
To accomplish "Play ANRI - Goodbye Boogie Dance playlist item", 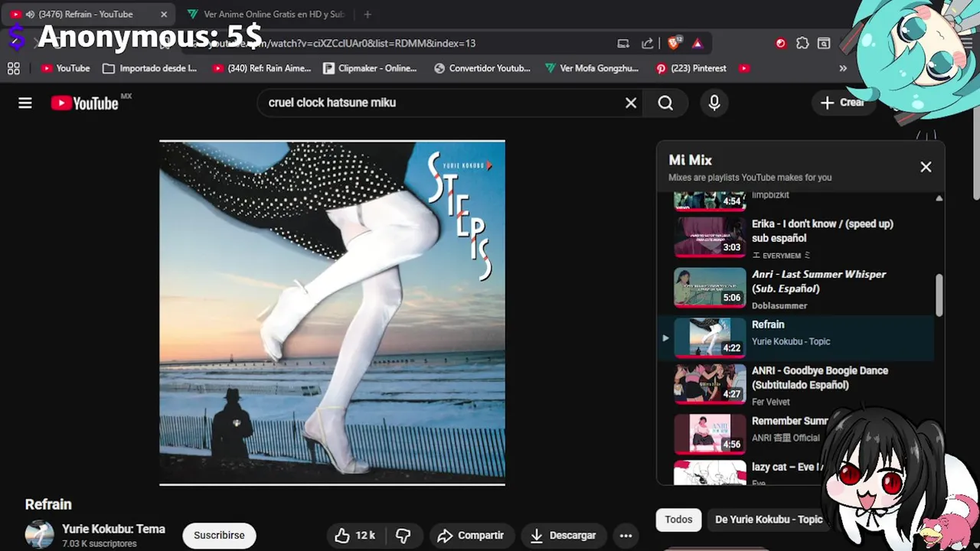I will (x=796, y=386).
